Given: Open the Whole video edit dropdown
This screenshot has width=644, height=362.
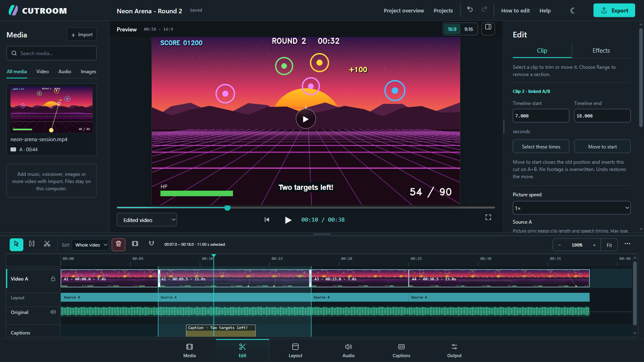Looking at the screenshot, I should click(91, 245).
